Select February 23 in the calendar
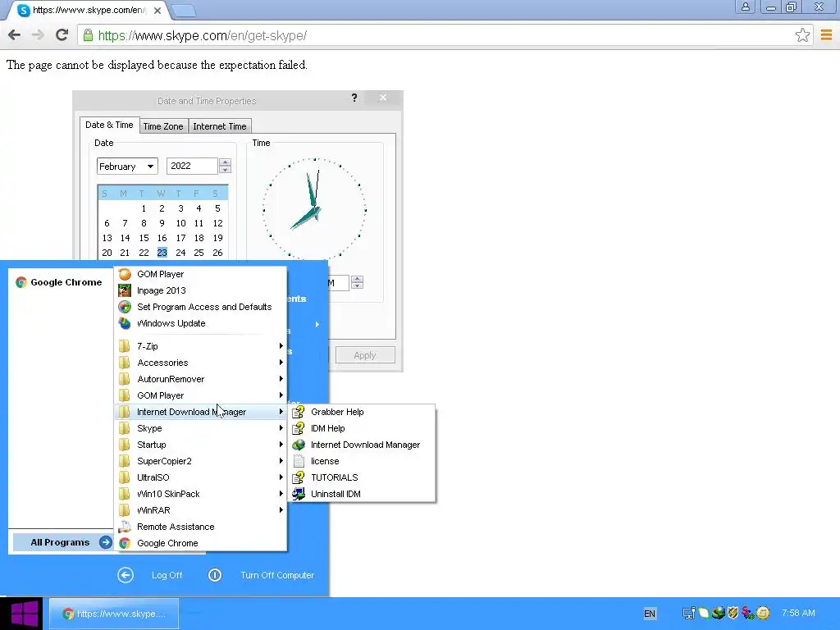This screenshot has height=630, width=840. click(162, 253)
